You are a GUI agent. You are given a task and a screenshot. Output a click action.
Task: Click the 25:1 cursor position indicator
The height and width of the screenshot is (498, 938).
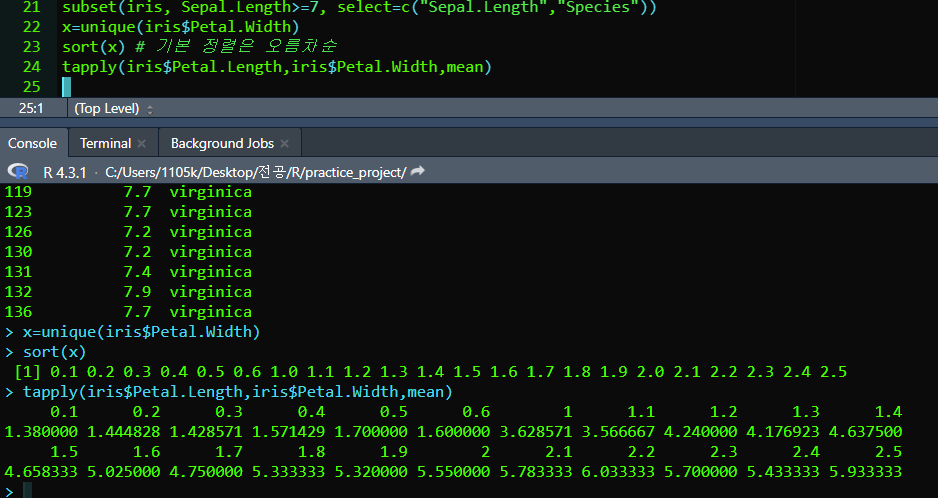[31, 109]
